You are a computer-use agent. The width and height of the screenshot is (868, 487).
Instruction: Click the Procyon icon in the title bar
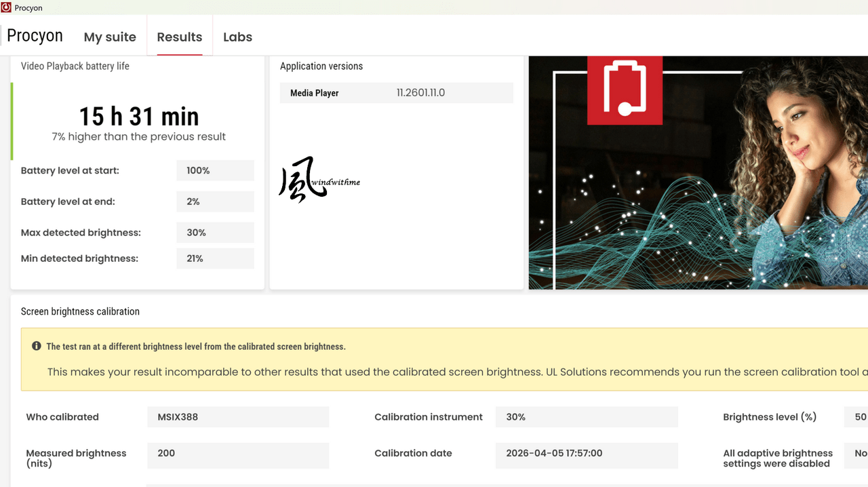(x=7, y=7)
